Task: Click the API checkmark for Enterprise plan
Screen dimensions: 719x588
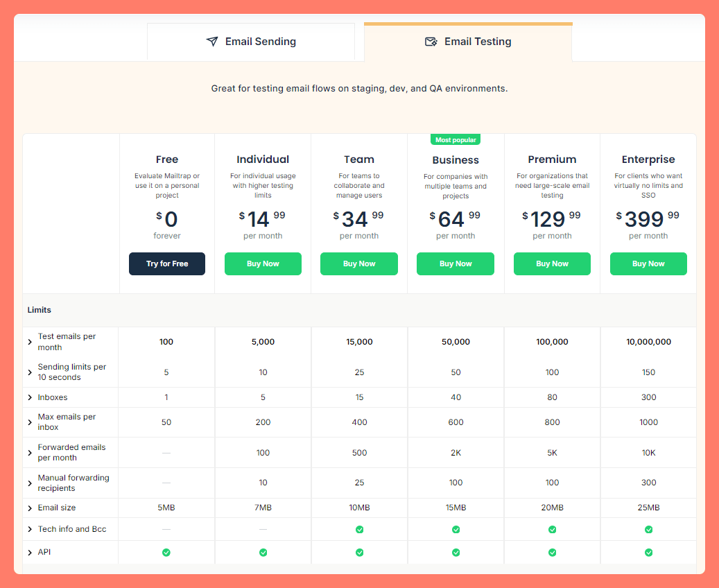Action: coord(649,553)
